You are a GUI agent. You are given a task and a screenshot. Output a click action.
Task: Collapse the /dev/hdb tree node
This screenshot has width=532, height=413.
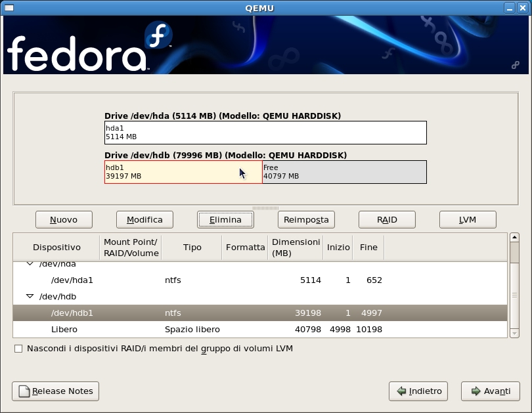pos(30,296)
